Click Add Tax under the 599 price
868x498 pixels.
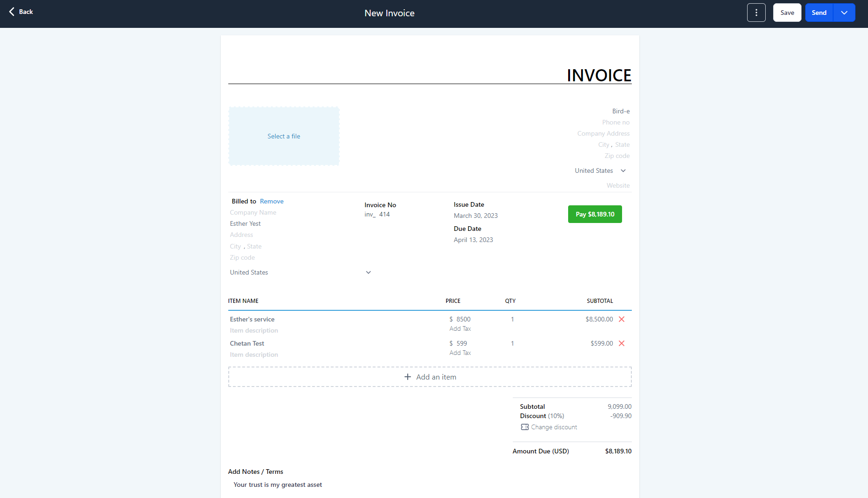pos(460,353)
